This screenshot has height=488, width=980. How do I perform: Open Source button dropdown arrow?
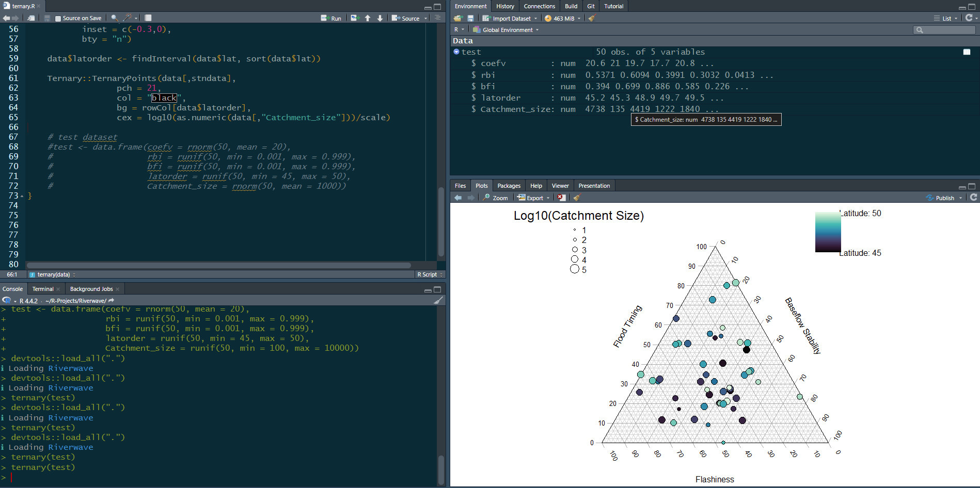tap(426, 18)
